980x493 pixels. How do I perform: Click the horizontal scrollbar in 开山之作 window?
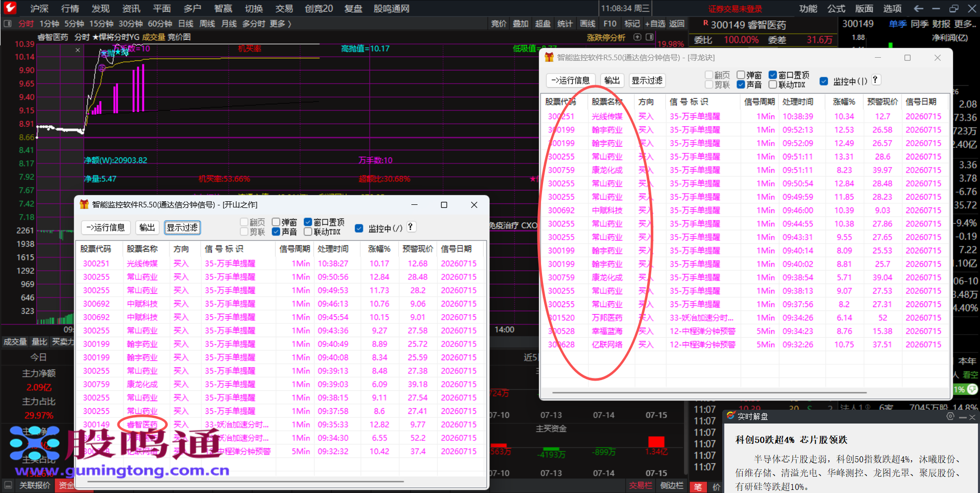(x=246, y=481)
